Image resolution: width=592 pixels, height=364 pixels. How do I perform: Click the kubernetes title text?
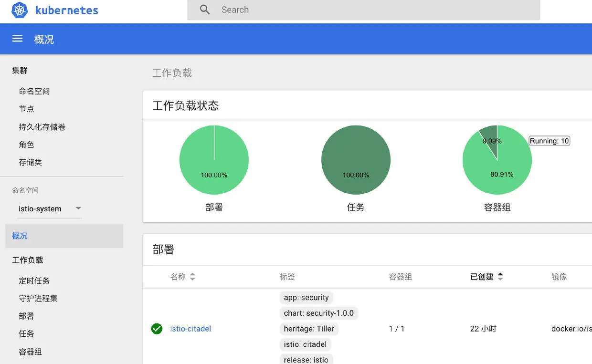67,10
